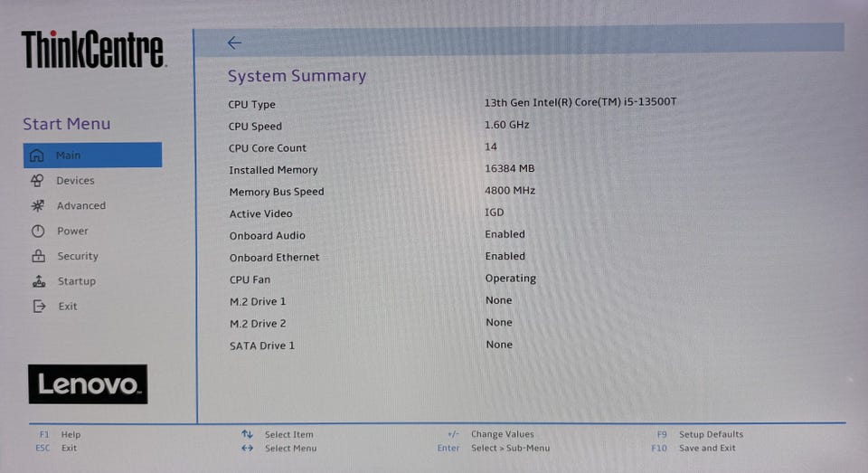Choose the Startup menu label
The image size is (868, 473).
click(x=77, y=281)
